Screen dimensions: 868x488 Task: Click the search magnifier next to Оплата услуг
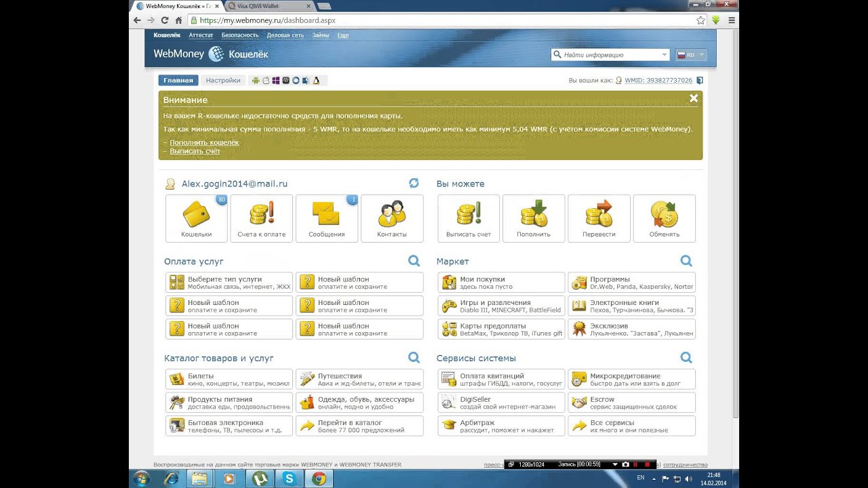pos(414,261)
